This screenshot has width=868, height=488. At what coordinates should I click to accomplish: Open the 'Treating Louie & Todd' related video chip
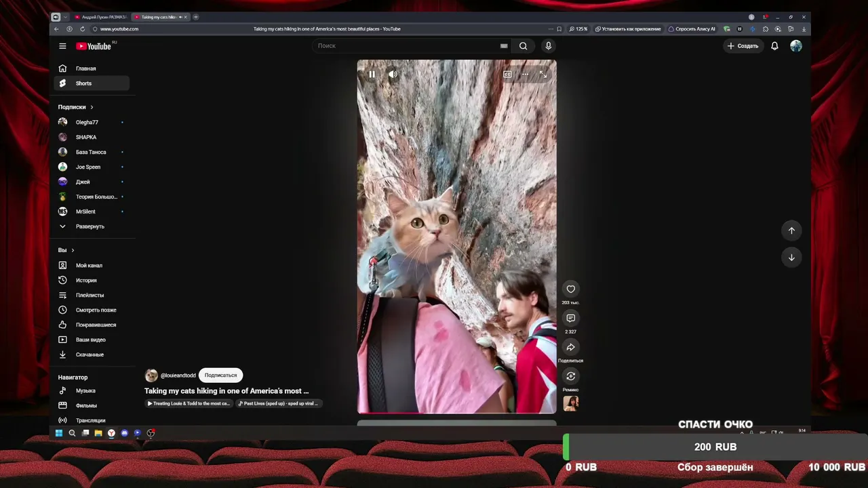189,403
